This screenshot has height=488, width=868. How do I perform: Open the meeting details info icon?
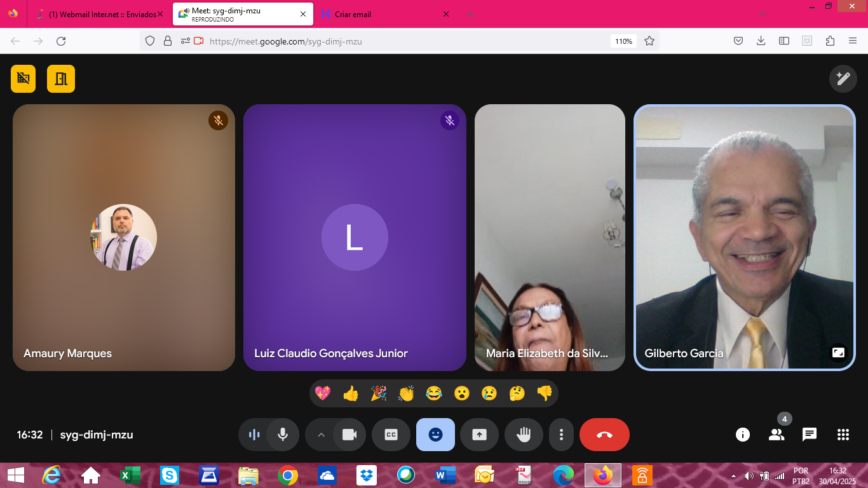click(x=742, y=435)
